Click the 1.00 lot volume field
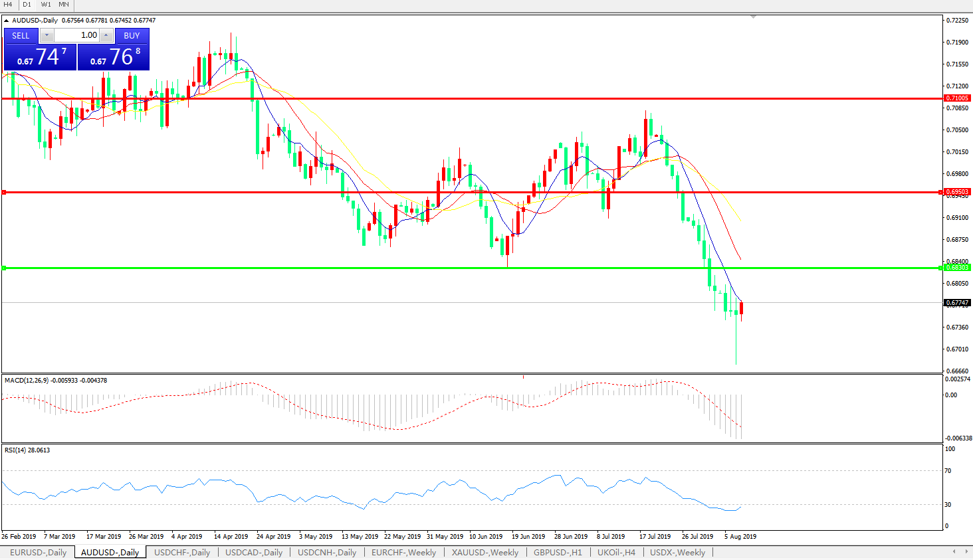Screen dimensions: 973x560 (x=76, y=35)
